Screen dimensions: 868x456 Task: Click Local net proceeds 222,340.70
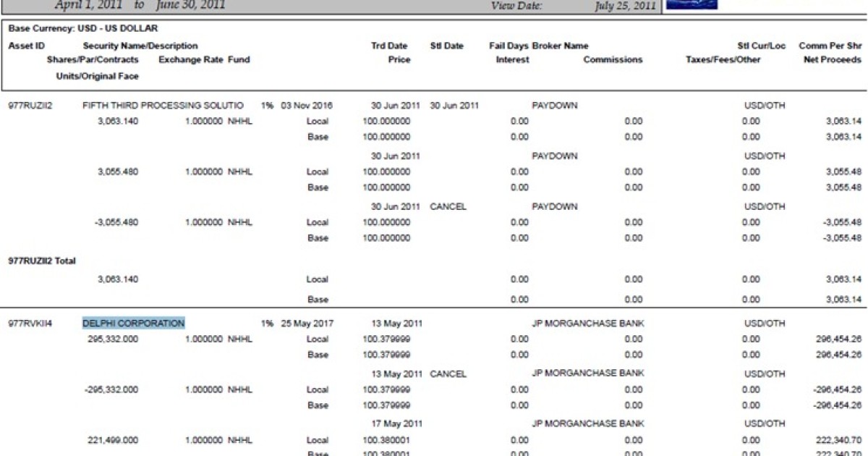(x=838, y=440)
